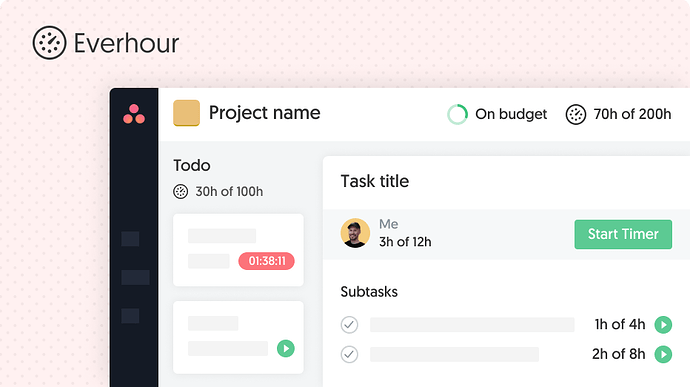Stop the running 01:38:11 timer badge

point(266,261)
